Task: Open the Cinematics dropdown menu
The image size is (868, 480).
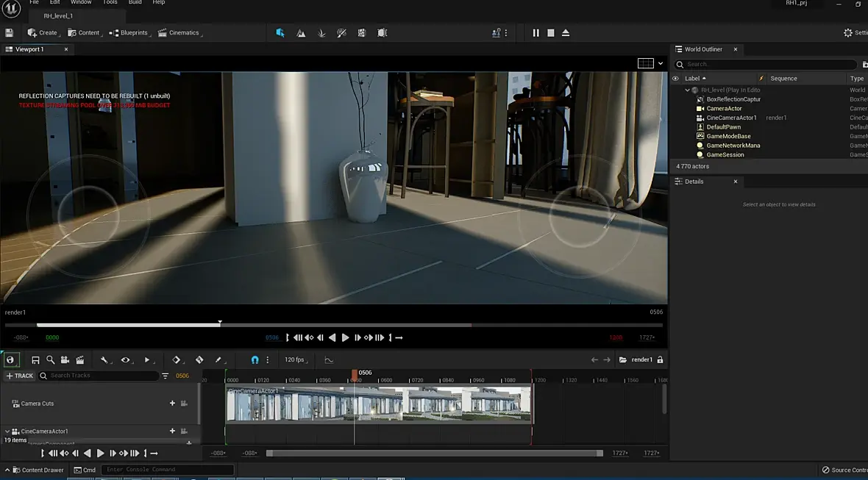Action: pos(180,33)
